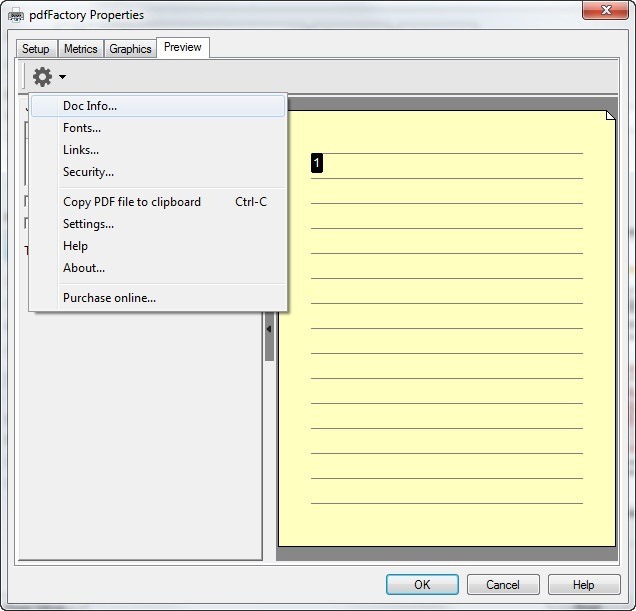Screen dimensions: 636x611
Task: Click the pdfFactory printer title icon
Action: point(16,15)
